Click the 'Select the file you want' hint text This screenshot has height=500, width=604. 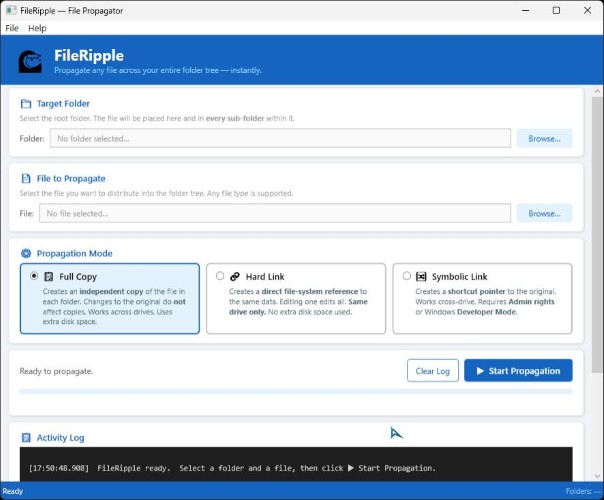tap(156, 193)
